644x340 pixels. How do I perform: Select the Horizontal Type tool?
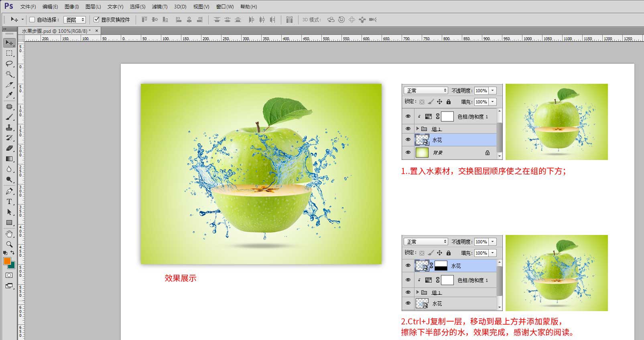[x=9, y=202]
